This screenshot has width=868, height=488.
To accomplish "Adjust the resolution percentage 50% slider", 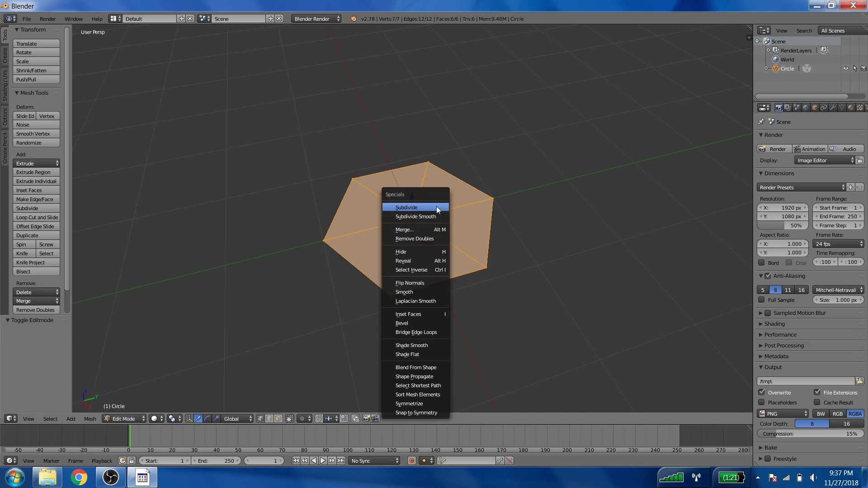I will tap(783, 225).
